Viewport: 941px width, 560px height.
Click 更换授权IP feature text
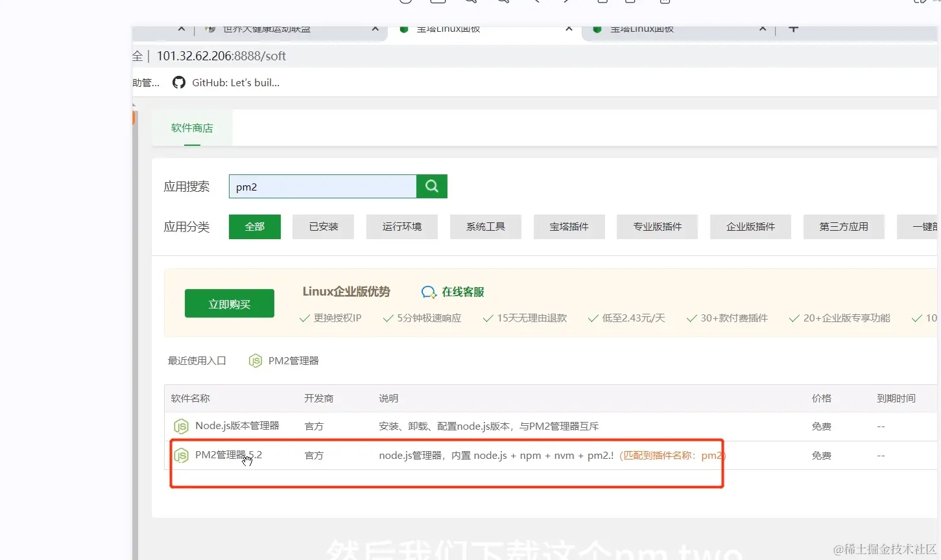[x=337, y=318]
